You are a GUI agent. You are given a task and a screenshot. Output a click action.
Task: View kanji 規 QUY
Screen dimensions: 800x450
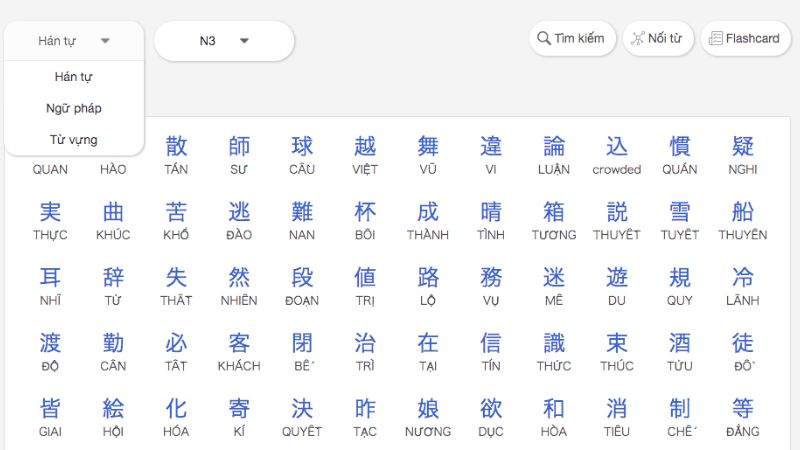pyautogui.click(x=680, y=286)
